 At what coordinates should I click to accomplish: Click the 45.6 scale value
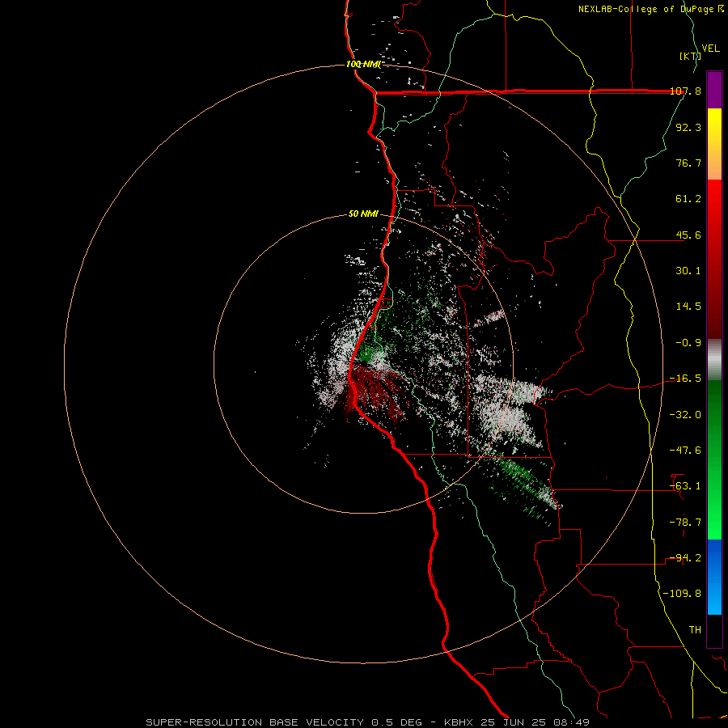coord(688,235)
